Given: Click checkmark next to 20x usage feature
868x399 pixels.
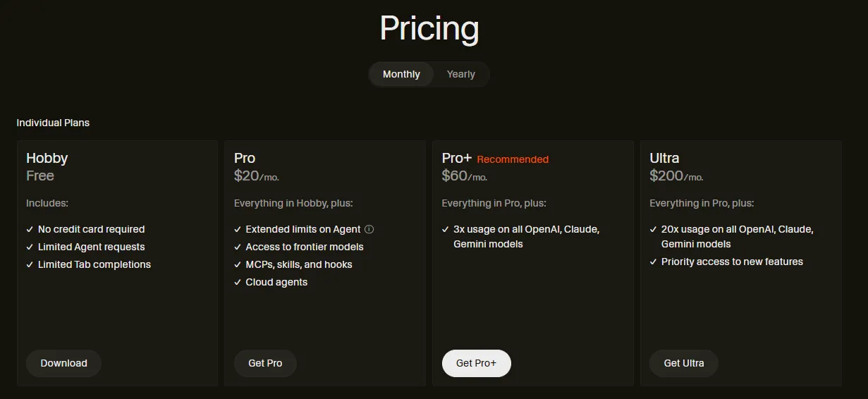Looking at the screenshot, I should [x=653, y=229].
